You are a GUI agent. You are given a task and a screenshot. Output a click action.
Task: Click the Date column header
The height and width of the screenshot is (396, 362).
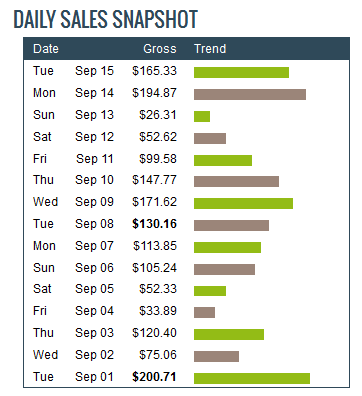46,49
